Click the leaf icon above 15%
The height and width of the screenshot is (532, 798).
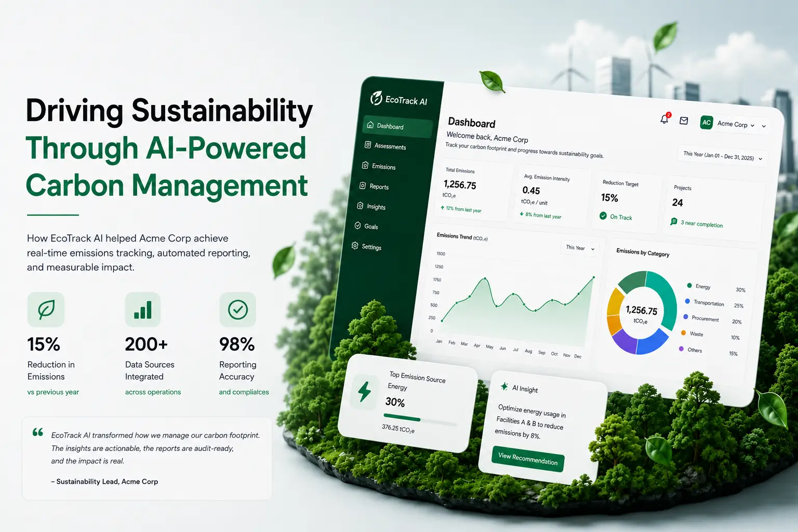(46, 310)
